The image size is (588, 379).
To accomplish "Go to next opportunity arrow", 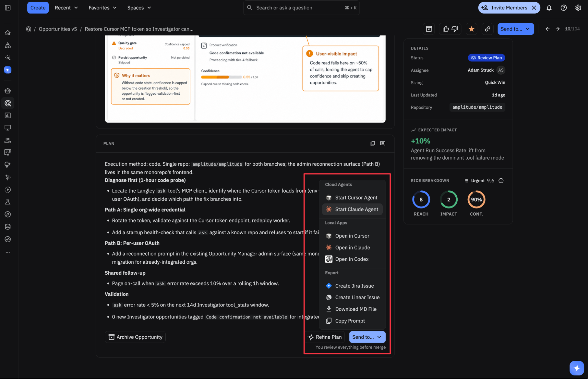I will point(558,29).
